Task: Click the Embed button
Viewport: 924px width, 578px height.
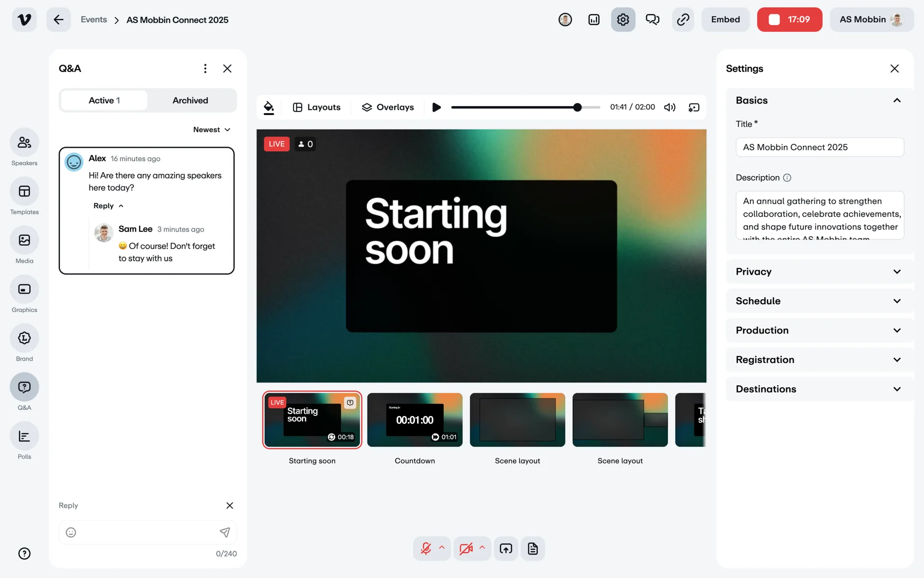Action: click(725, 20)
